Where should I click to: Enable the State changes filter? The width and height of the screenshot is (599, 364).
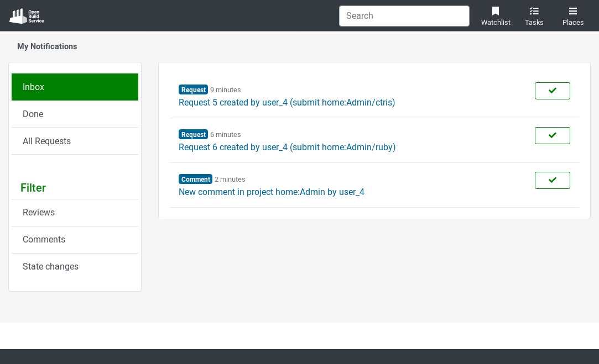(x=50, y=266)
